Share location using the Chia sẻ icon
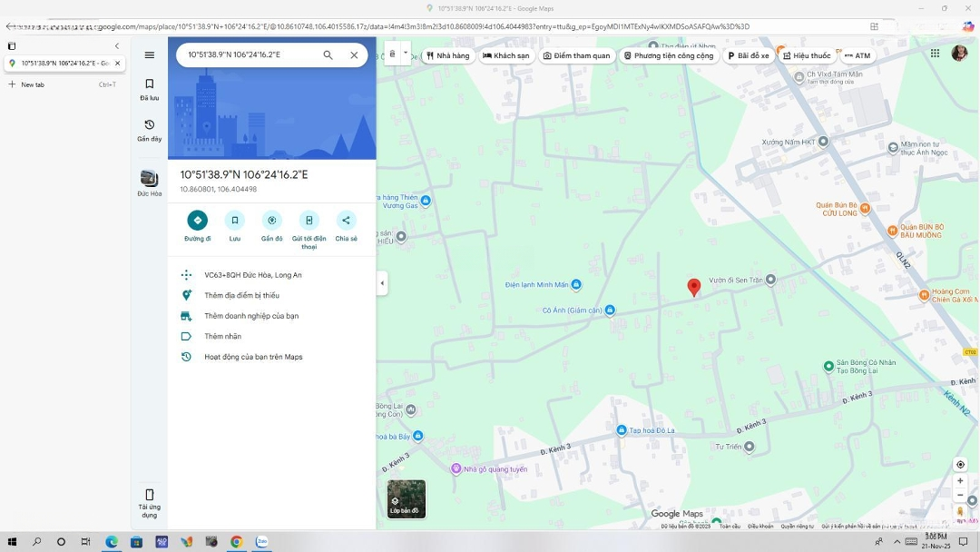The height and width of the screenshot is (552, 980). [x=346, y=221]
